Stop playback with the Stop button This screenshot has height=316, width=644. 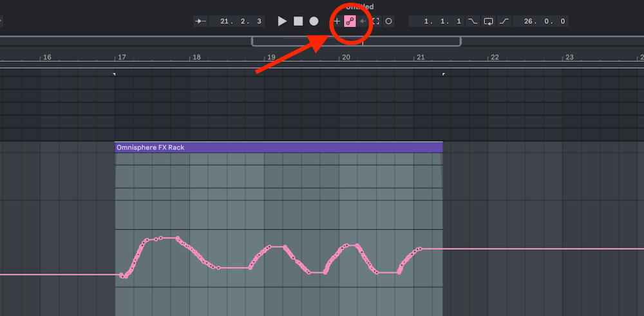298,21
